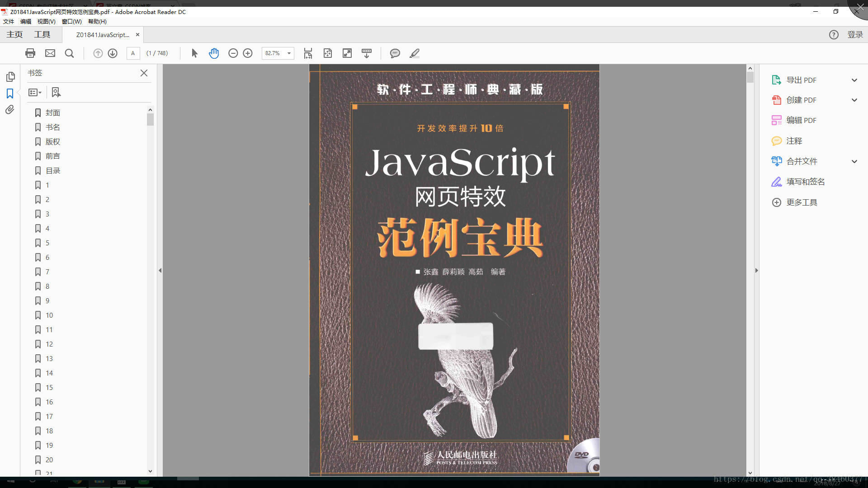Switch to the 工具 tab
868x488 pixels.
click(42, 34)
